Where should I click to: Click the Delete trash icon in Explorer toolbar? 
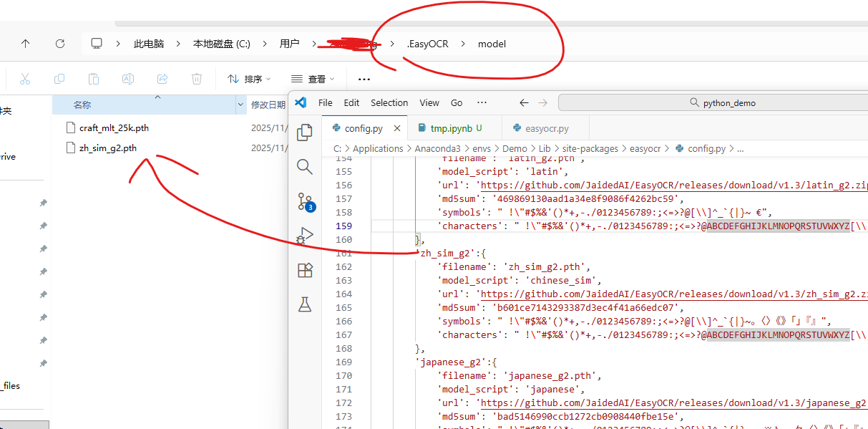(197, 79)
